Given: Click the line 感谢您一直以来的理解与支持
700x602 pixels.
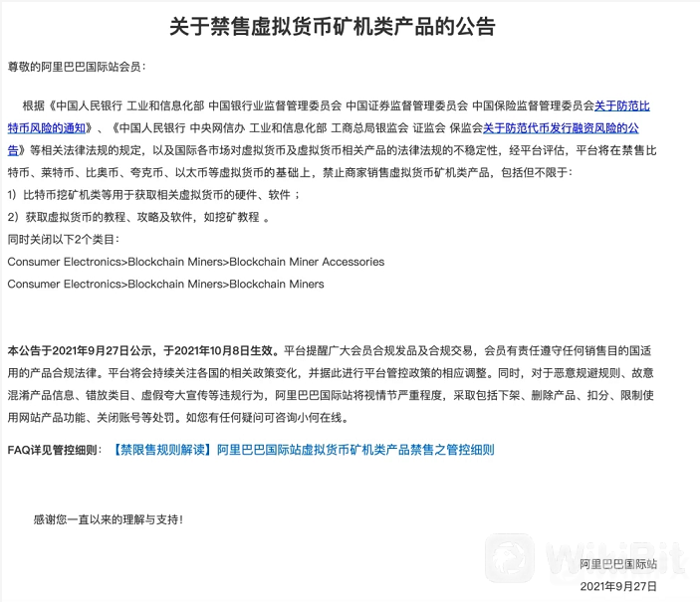Looking at the screenshot, I should pyautogui.click(x=108, y=519).
